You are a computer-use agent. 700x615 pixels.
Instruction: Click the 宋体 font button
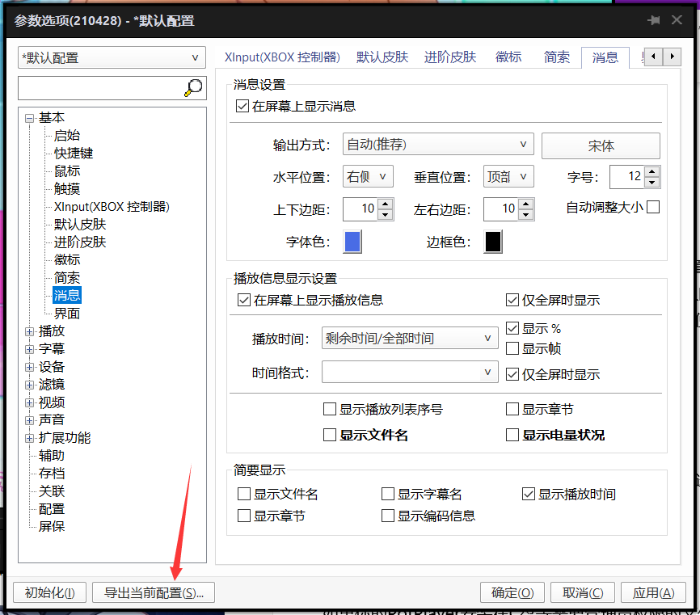[601, 145]
